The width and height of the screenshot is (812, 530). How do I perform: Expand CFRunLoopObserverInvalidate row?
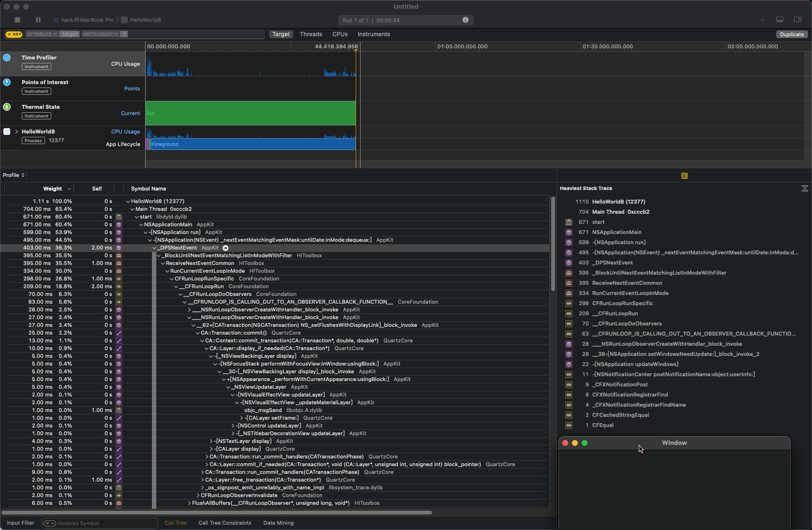coord(198,496)
